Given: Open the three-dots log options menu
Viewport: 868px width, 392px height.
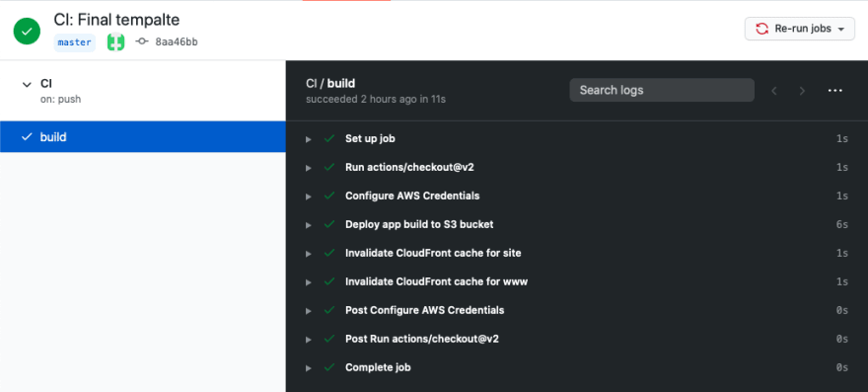Looking at the screenshot, I should pyautogui.click(x=834, y=91).
